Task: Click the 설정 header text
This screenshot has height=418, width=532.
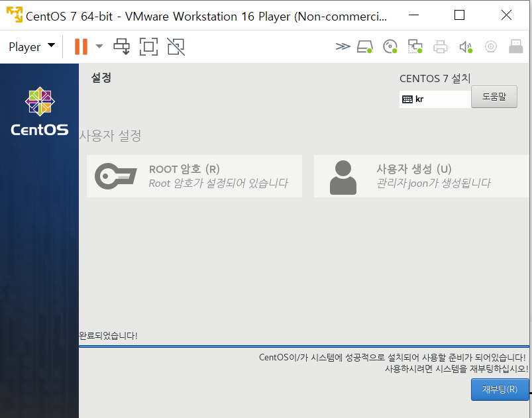Action: [101, 78]
